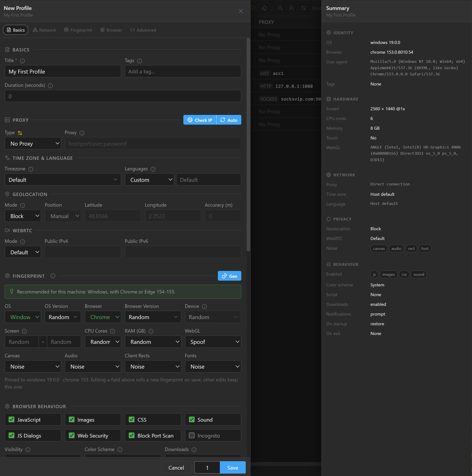Click the Proxy field info icon
Viewport: 472px width, 476px height.
[x=82, y=133]
